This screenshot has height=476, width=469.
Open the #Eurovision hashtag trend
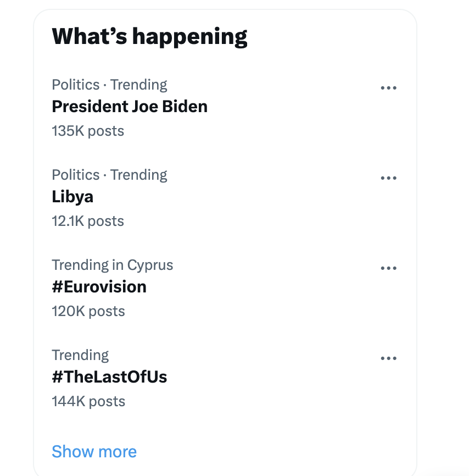pyautogui.click(x=99, y=286)
